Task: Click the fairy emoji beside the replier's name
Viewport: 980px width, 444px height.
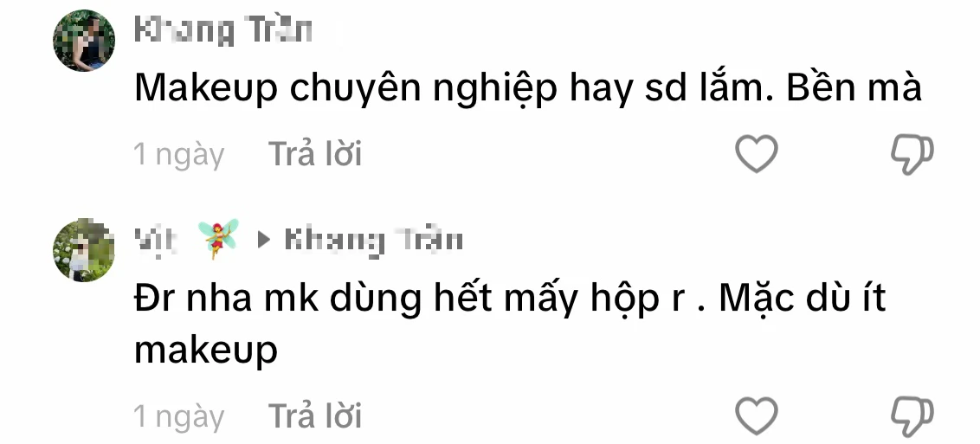Action: click(219, 239)
